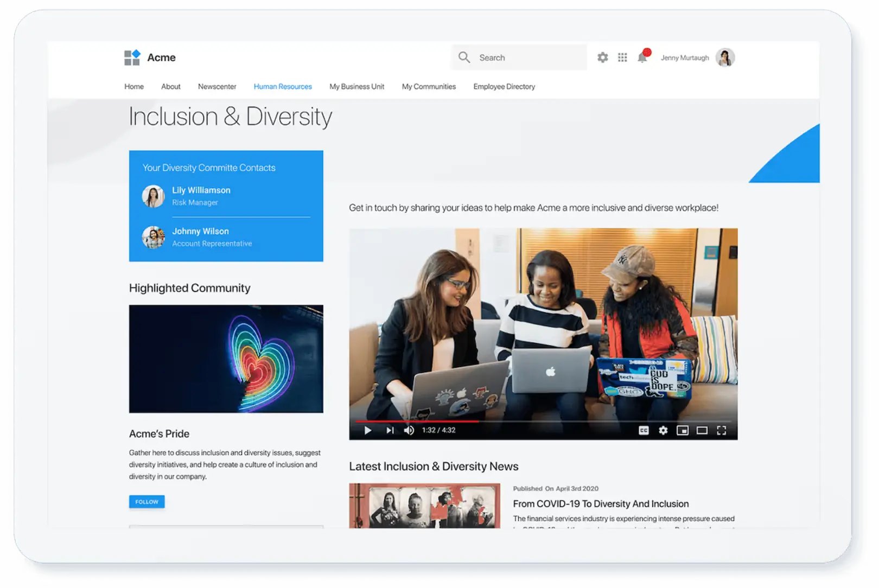The height and width of the screenshot is (588, 879).
Task: Click the Acme brand name
Action: click(x=161, y=57)
